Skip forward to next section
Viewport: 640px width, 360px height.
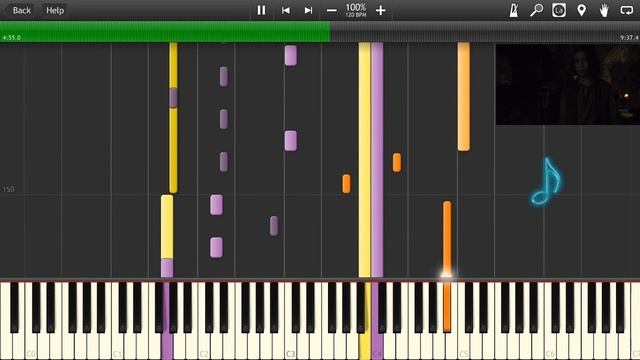[x=308, y=10]
